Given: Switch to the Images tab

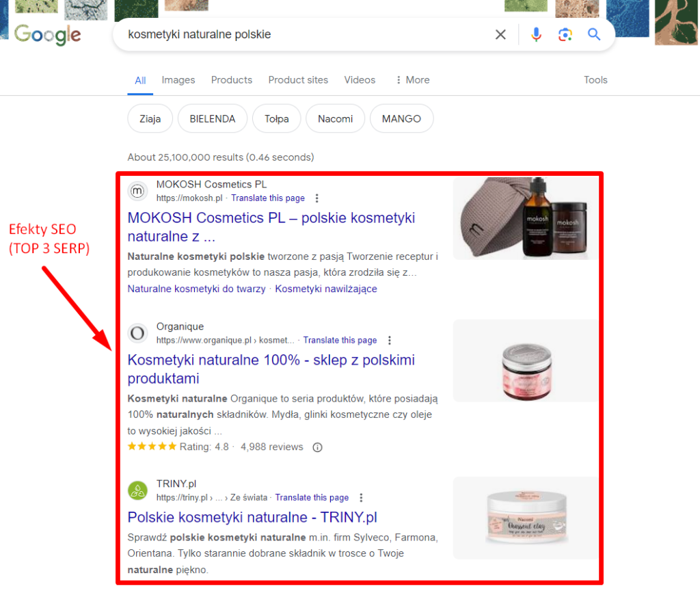Looking at the screenshot, I should click(x=178, y=80).
